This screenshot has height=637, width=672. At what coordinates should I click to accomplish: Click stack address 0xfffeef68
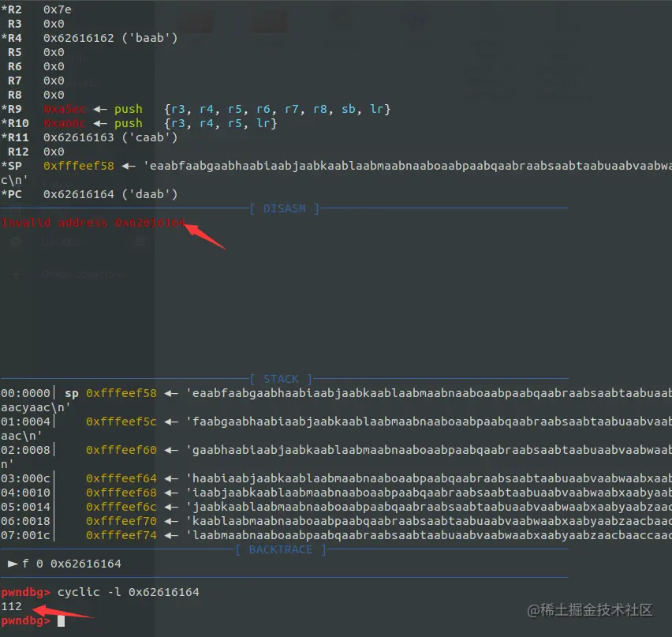[x=121, y=493]
